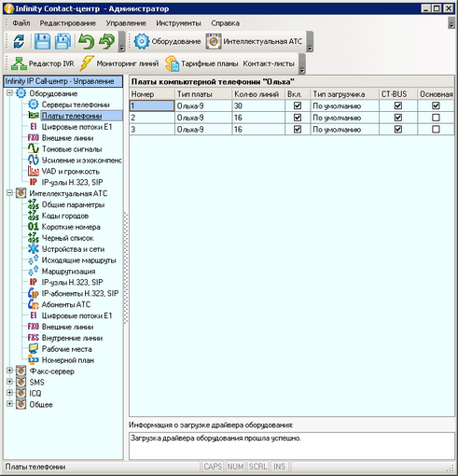Open the Оборудование toolbar gear icon
The width and height of the screenshot is (458, 476).
[142, 41]
